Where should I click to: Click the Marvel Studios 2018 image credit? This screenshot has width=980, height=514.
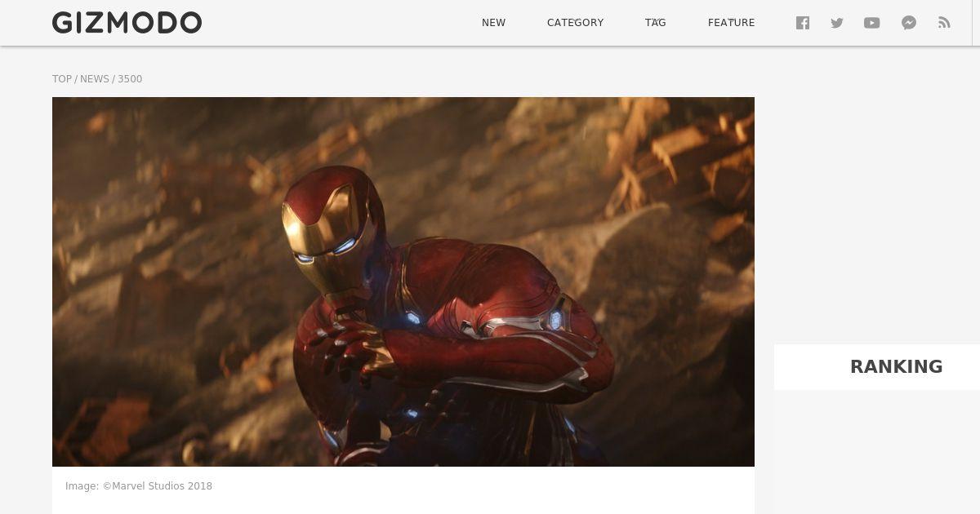(139, 486)
